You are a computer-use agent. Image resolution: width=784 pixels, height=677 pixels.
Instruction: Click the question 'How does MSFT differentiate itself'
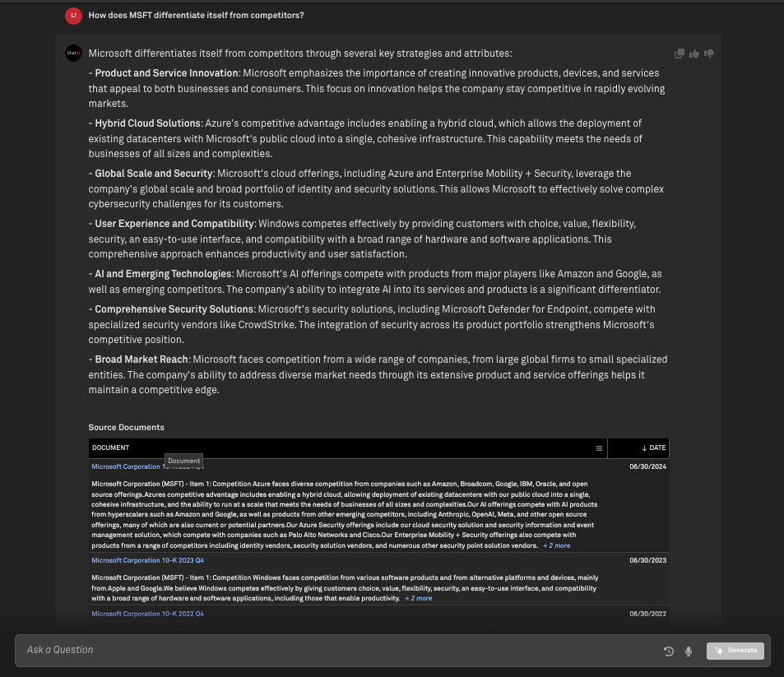(196, 16)
